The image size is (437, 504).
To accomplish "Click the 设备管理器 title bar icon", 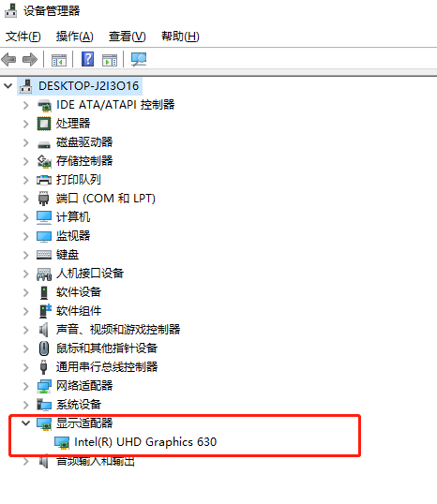I will 10,10.
